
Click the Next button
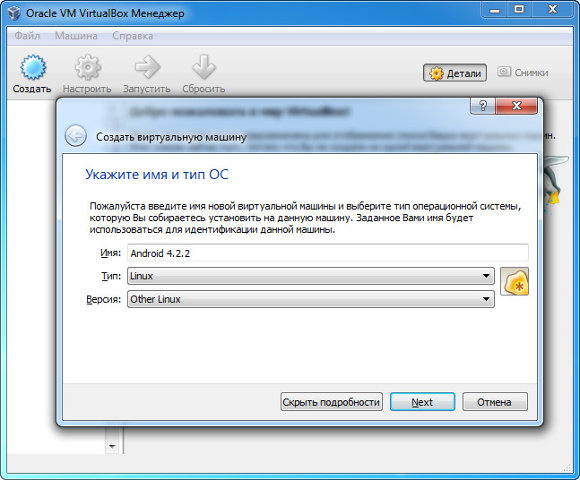coord(422,402)
